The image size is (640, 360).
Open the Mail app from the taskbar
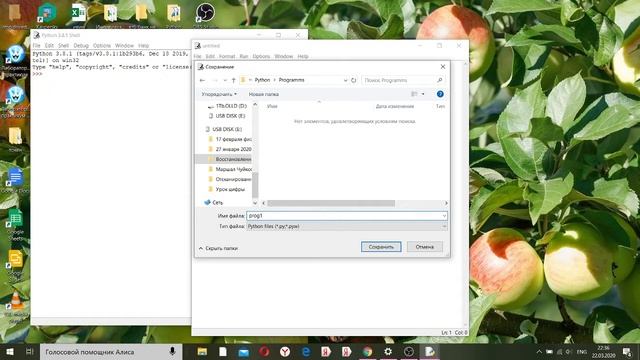click(244, 351)
